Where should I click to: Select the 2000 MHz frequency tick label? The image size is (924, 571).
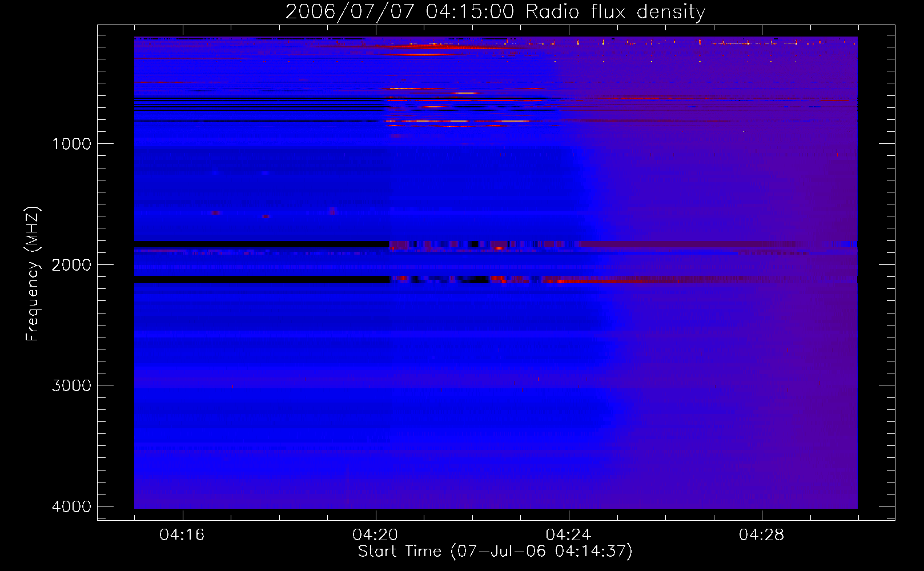[x=71, y=265]
